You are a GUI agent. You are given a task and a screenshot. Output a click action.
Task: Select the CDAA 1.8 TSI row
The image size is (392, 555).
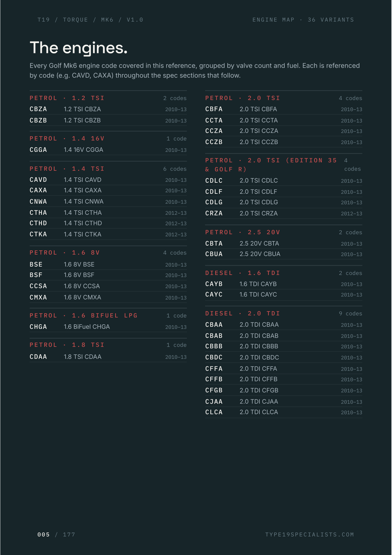point(108,357)
